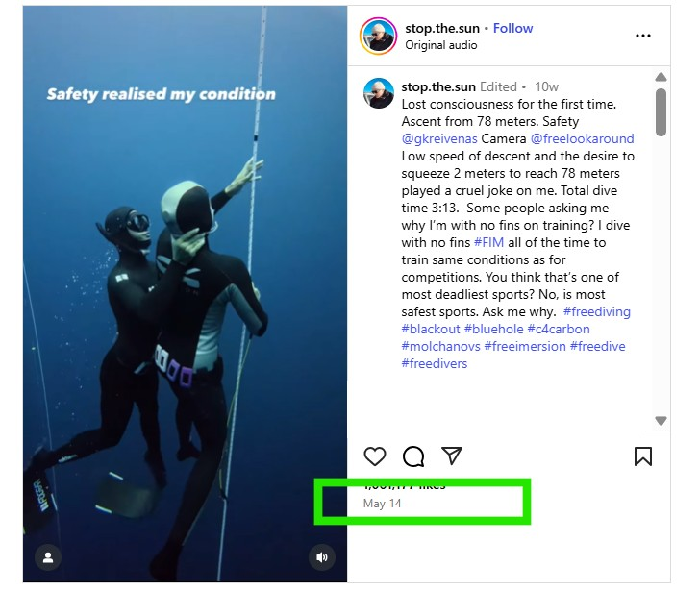The height and width of the screenshot is (591, 700).
Task: Open the three-dot more options menu
Action: tap(643, 36)
